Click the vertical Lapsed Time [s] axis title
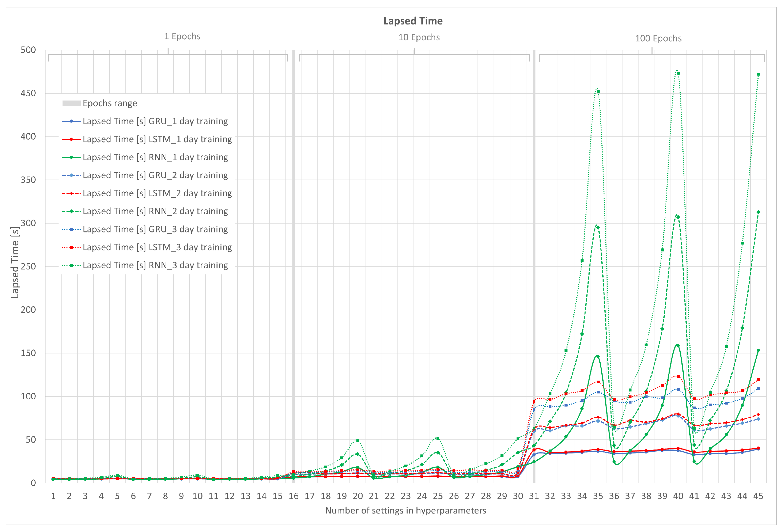Image resolution: width=784 pixels, height=532 pixels. pos(15,262)
